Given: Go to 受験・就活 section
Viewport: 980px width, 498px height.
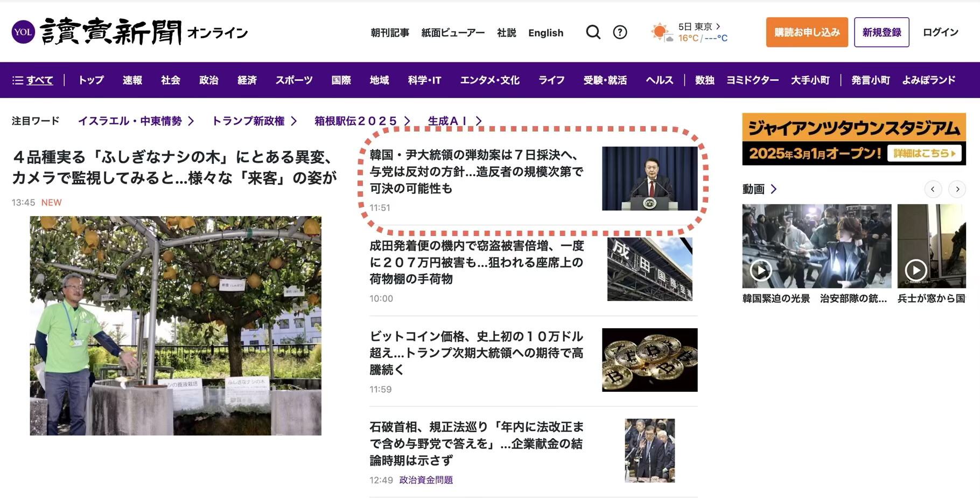Looking at the screenshot, I should pos(605,80).
